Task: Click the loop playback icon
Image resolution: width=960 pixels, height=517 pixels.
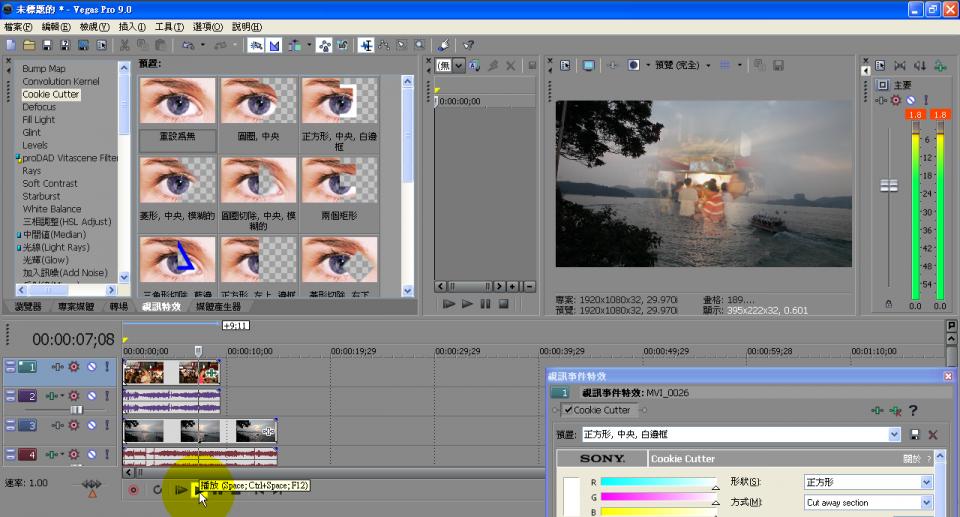Action: pyautogui.click(x=157, y=489)
